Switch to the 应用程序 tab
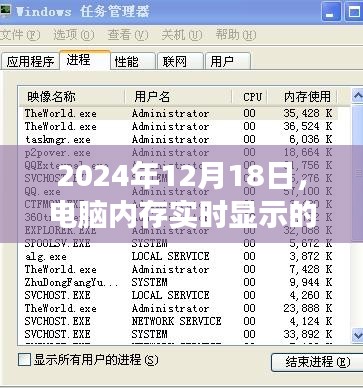This screenshot has width=363, height=388. pos(30,61)
